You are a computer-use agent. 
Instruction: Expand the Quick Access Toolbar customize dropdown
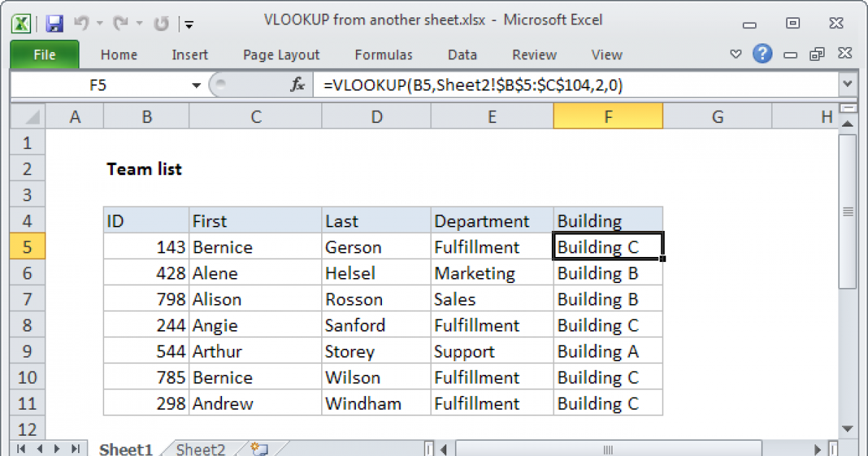click(x=188, y=24)
